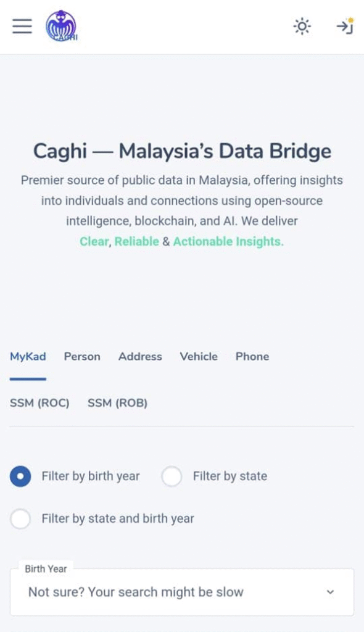The height and width of the screenshot is (632, 364).
Task: Select the Phone tab
Action: coord(252,356)
